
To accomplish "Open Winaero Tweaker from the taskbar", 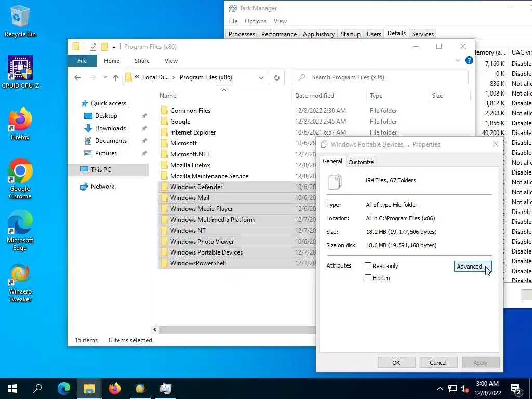I will pos(140,389).
